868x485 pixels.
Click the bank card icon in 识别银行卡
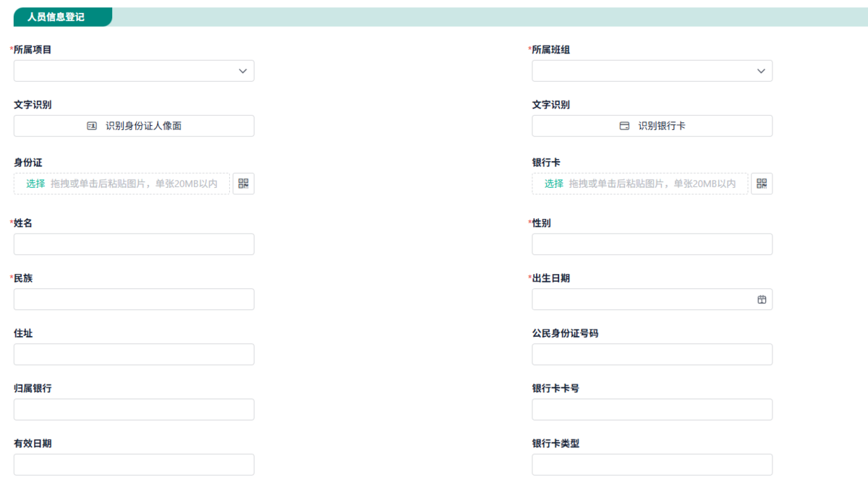click(x=624, y=126)
